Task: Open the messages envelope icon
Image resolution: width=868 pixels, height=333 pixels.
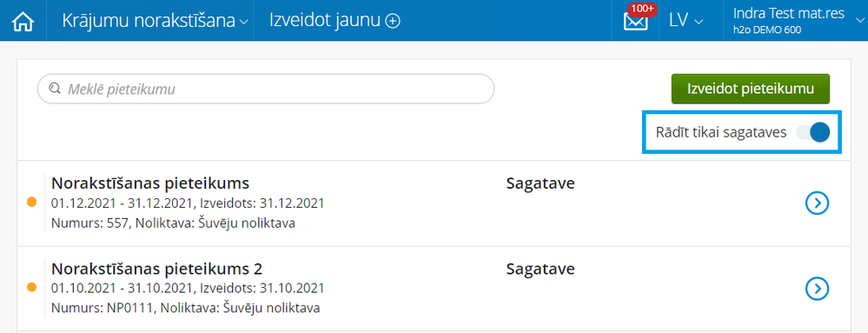Action: pyautogui.click(x=635, y=22)
